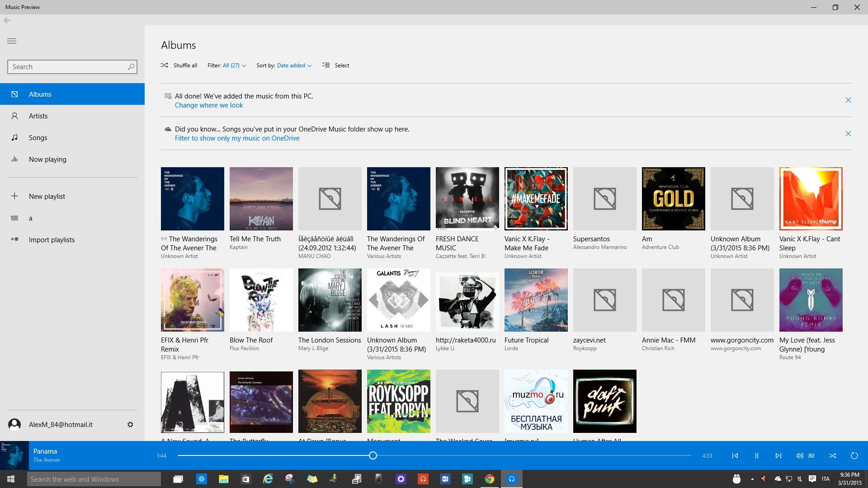Toggle repeat in player bar
The height and width of the screenshot is (488, 868).
point(854,456)
